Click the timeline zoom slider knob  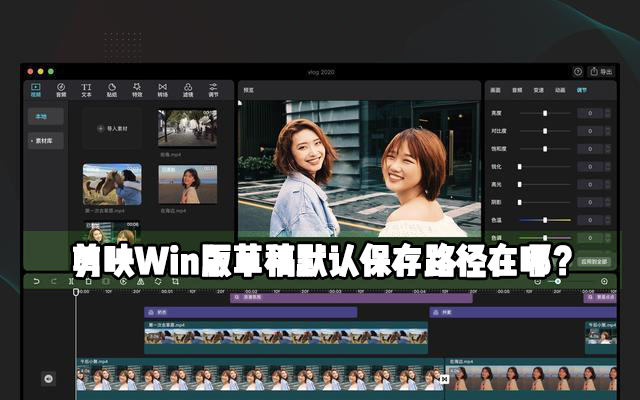[558, 281]
